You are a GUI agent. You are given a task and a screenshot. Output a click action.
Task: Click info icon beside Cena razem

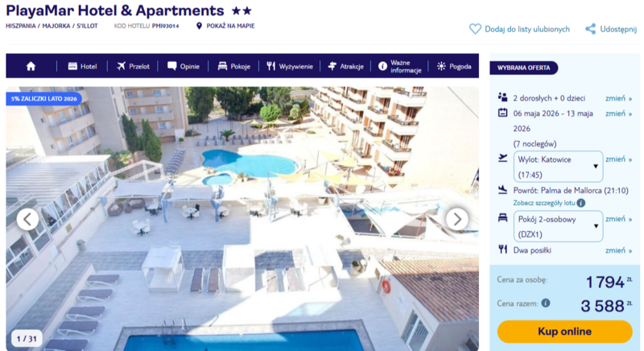[546, 303]
